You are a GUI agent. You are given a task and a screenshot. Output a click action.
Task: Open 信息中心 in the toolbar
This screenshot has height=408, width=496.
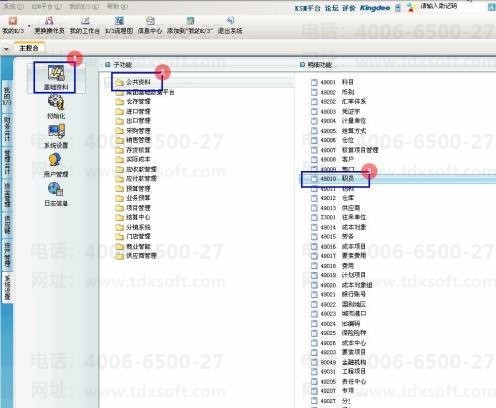(150, 26)
